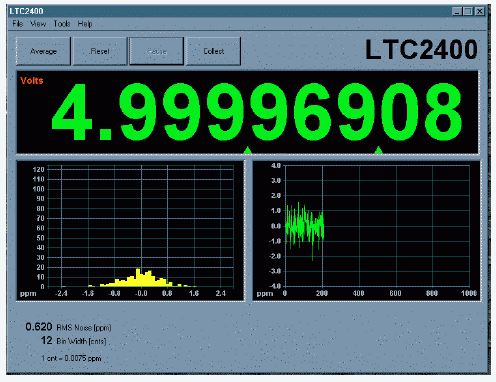Open the Help menu
The image size is (496, 382).
pyautogui.click(x=85, y=24)
